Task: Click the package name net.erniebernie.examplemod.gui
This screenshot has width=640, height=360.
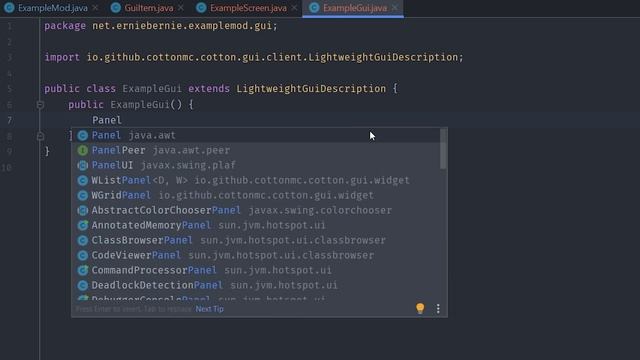Action: pyautogui.click(x=182, y=26)
